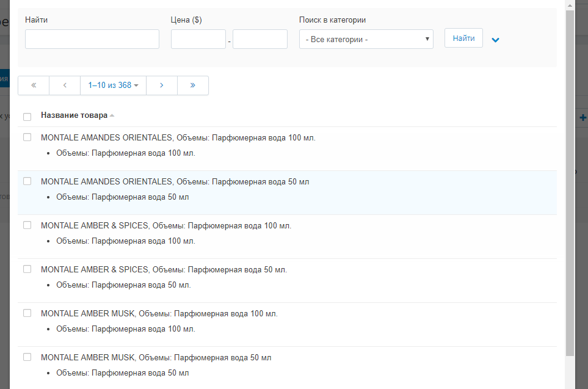Go to previous page arrow

point(65,85)
